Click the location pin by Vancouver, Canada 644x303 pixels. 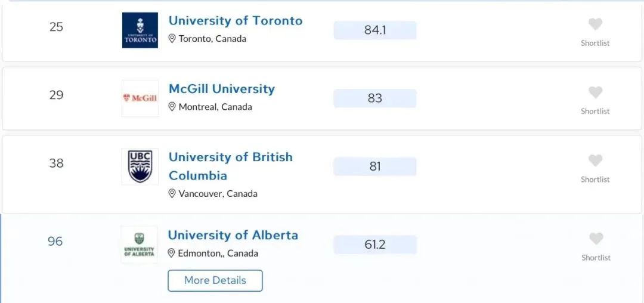172,193
